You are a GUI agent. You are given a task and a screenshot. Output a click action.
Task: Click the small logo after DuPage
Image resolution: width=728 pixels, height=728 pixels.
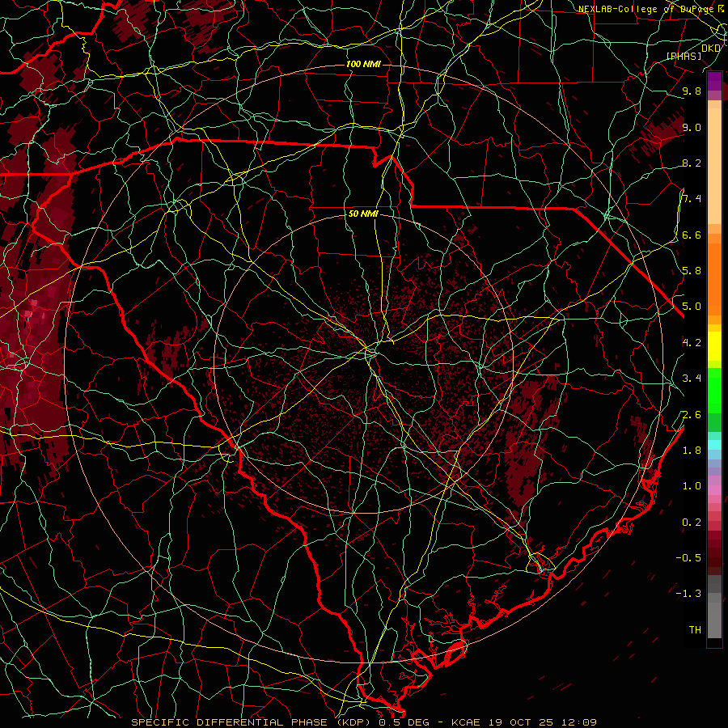pos(721,8)
